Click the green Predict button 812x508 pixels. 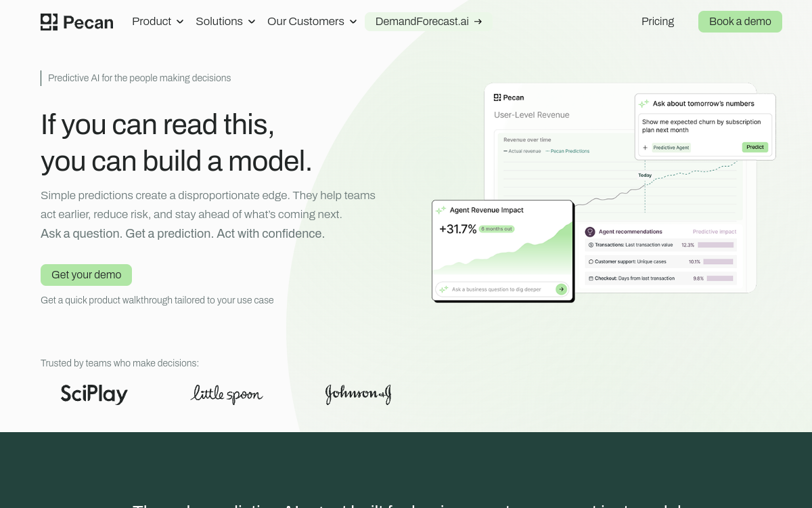tap(755, 147)
